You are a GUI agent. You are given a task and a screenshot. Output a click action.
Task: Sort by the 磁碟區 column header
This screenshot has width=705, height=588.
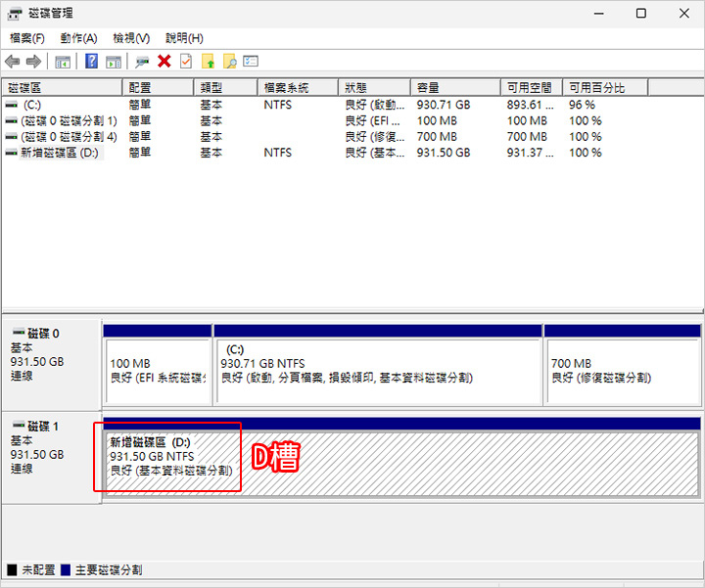(62, 88)
